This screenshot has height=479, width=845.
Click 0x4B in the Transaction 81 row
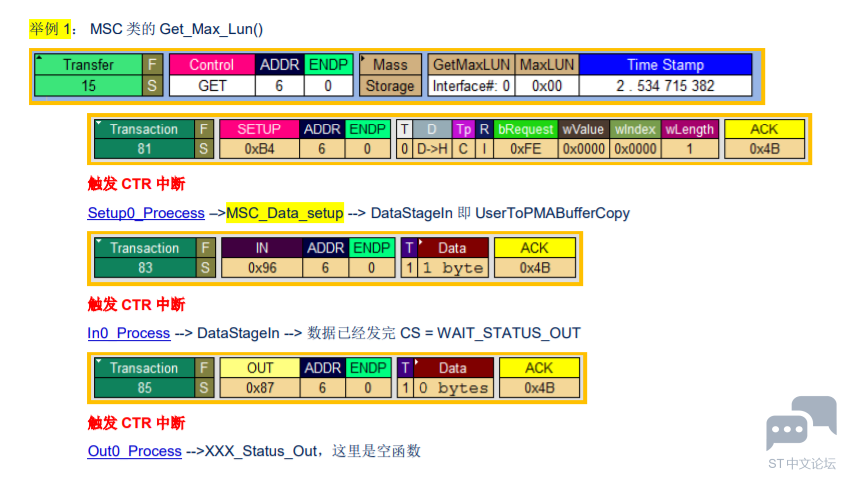tap(764, 149)
